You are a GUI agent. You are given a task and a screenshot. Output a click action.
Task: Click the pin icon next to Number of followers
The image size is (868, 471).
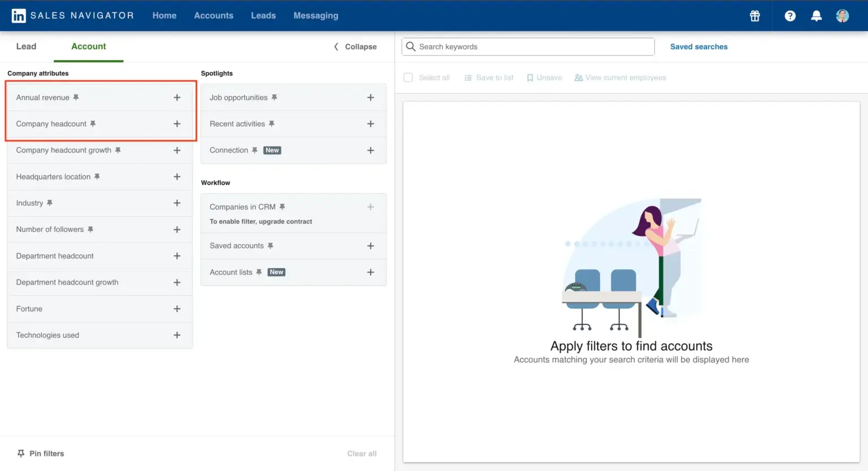point(90,230)
